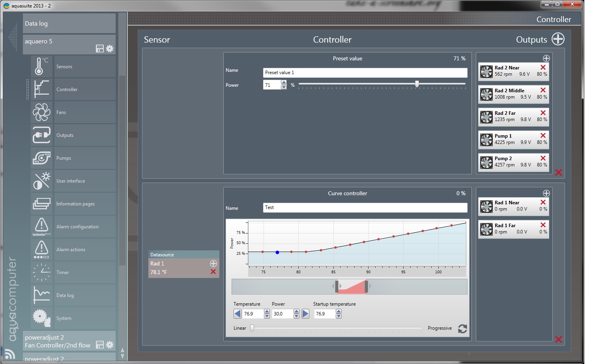The width and height of the screenshot is (606, 364).
Task: Open Sensors page in sidebar
Action: click(85, 67)
